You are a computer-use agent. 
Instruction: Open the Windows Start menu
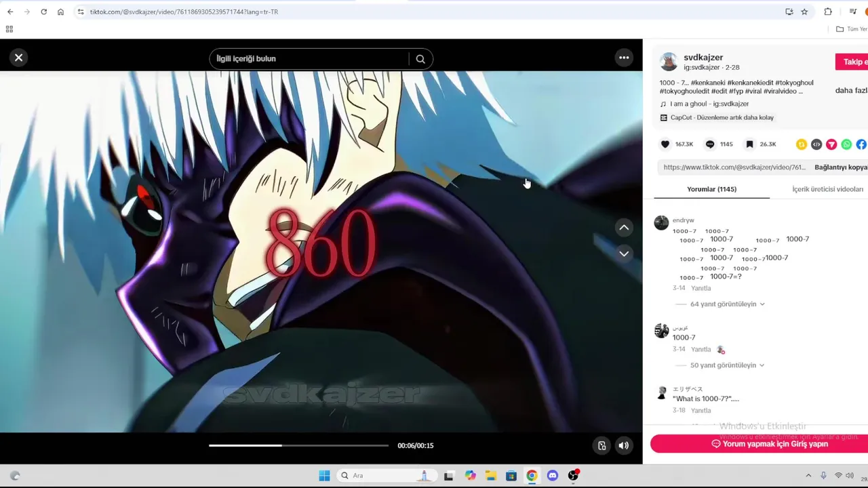pos(324,475)
